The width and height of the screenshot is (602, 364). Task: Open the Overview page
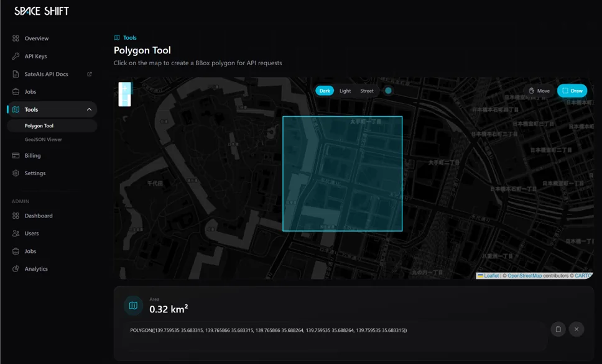pyautogui.click(x=37, y=39)
